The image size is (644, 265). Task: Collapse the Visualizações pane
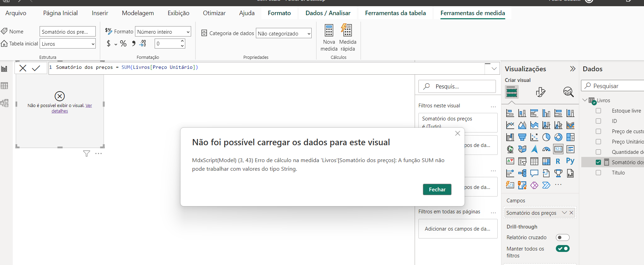click(573, 69)
